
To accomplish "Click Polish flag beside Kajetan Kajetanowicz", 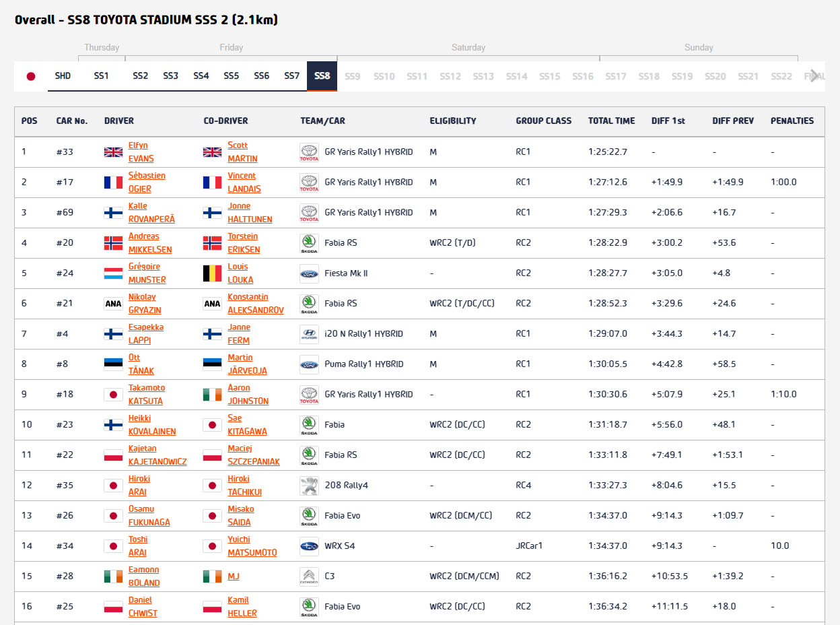I will point(113,455).
